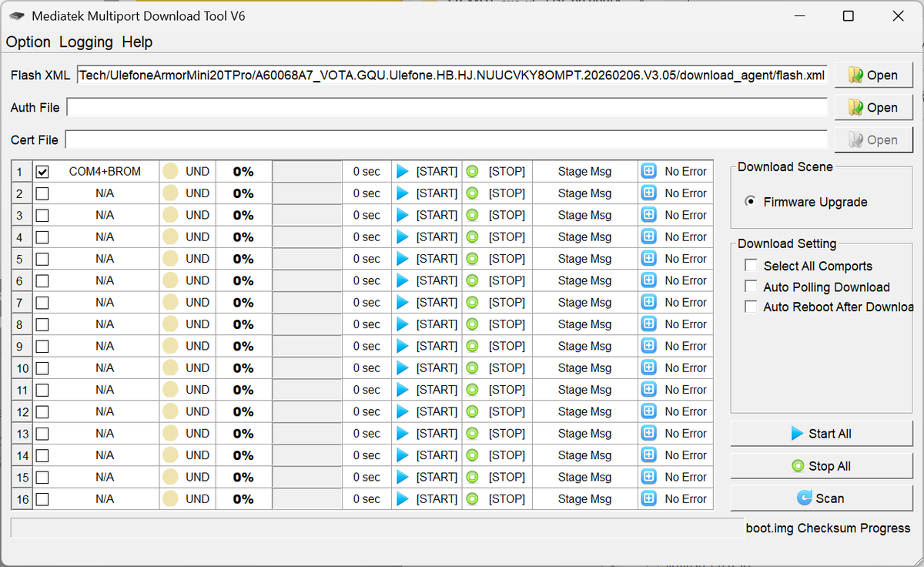Screen dimensions: 924x567
Task: Click the play arrow in row 12
Action: 403,411
